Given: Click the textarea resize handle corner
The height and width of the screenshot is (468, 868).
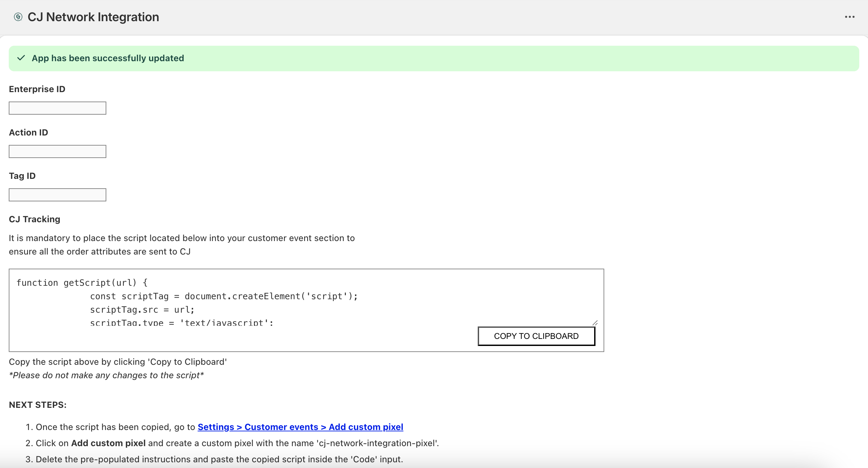Looking at the screenshot, I should 595,323.
